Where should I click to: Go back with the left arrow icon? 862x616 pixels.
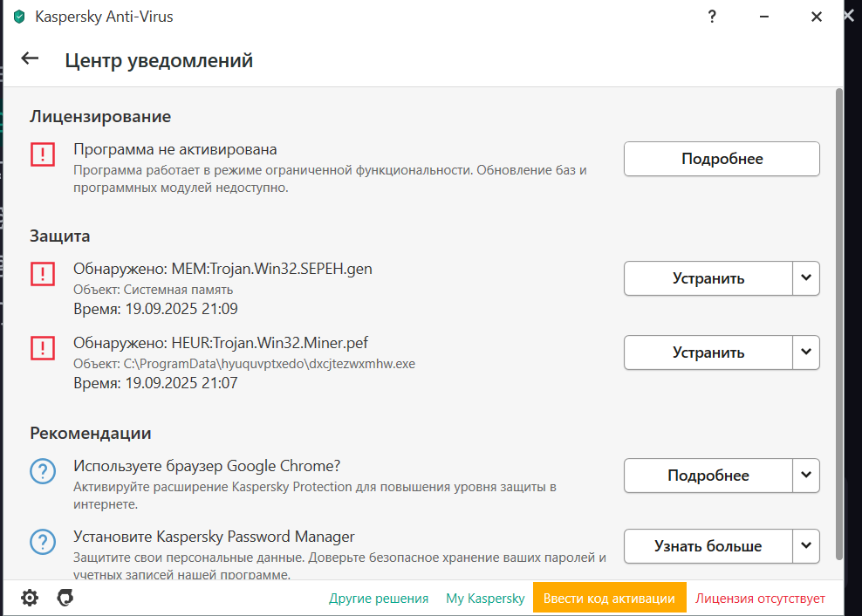pyautogui.click(x=30, y=58)
